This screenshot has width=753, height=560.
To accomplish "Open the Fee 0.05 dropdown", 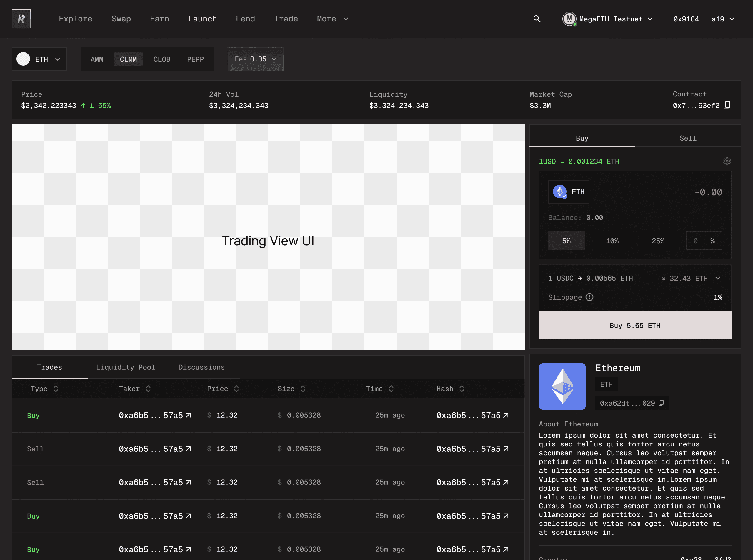I will 255,59.
